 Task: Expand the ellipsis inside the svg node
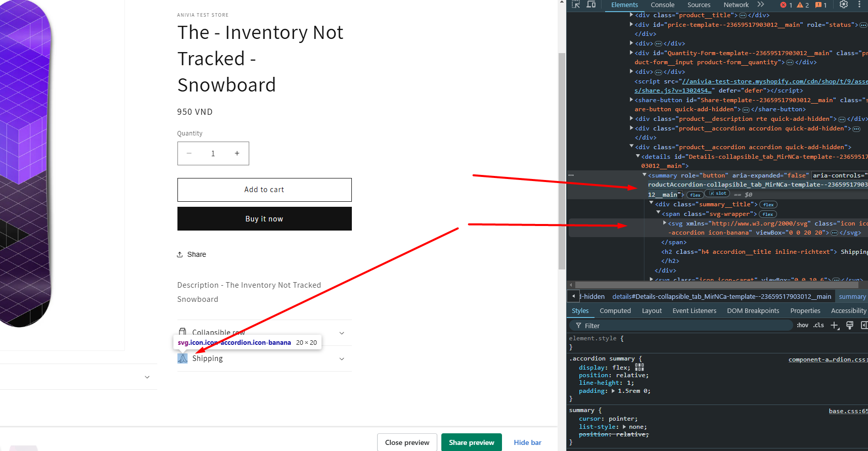pos(834,233)
